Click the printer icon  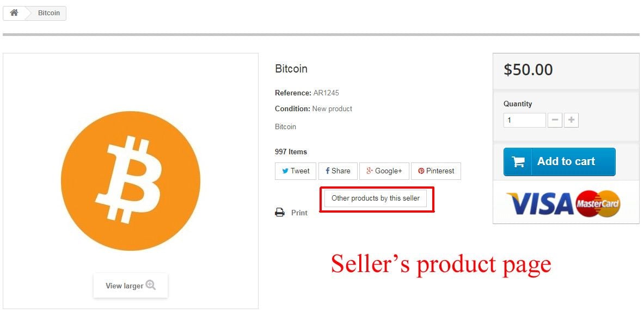click(x=280, y=213)
